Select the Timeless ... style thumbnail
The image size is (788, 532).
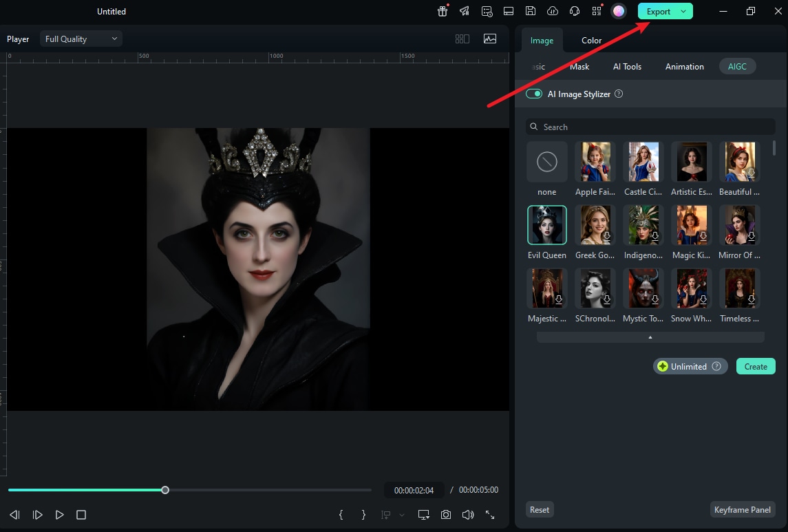[x=740, y=288]
